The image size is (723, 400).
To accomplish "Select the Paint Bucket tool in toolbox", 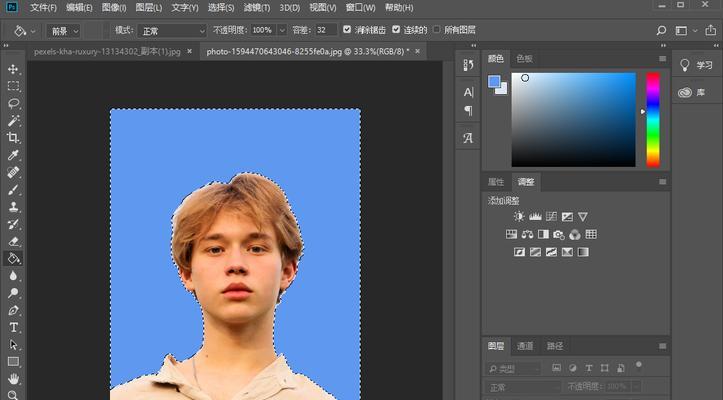I will [x=13, y=258].
